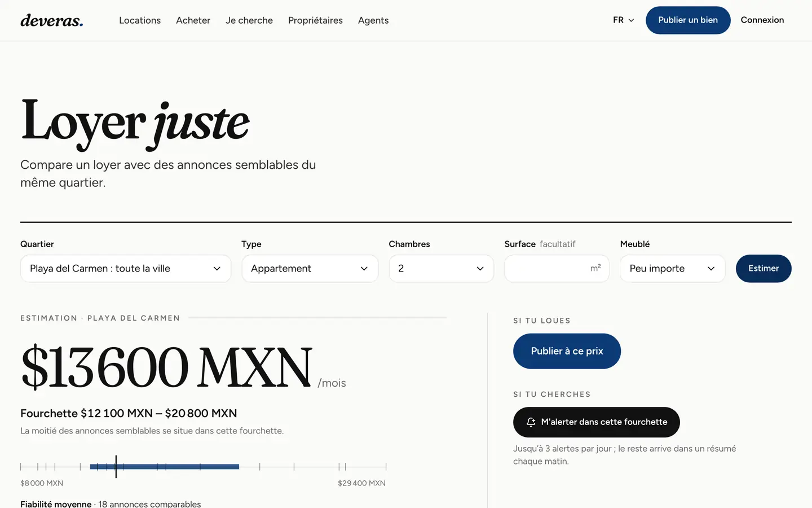Click the page subtitle starting Compare un loyer
Image resolution: width=812 pixels, height=508 pixels.
[168, 174]
